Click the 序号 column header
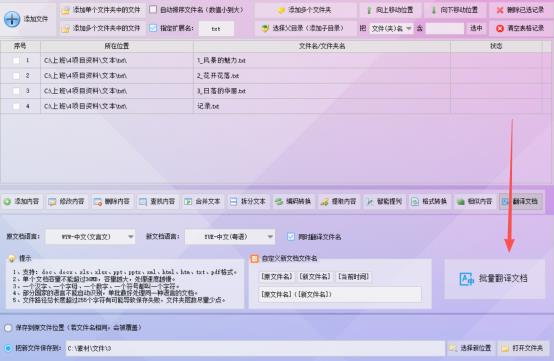 [20, 46]
